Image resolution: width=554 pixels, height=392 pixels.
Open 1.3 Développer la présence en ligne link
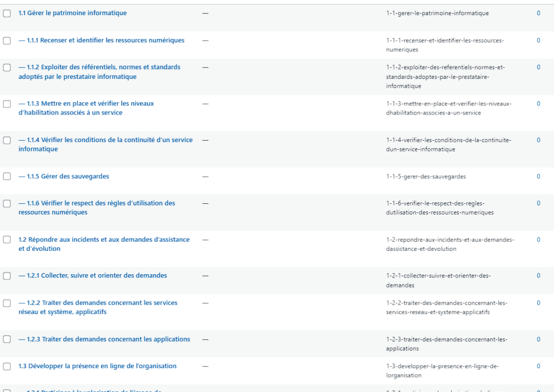tap(97, 366)
